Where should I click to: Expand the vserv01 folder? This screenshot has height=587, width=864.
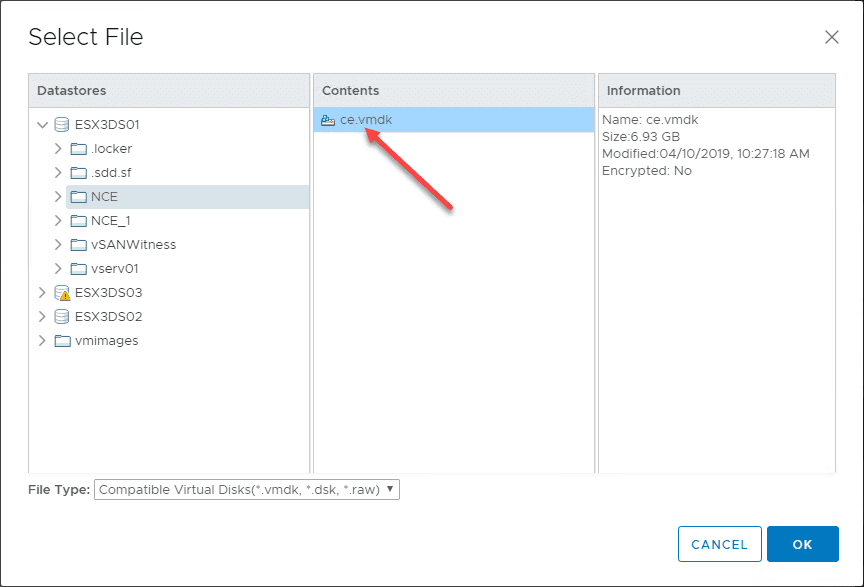58,269
